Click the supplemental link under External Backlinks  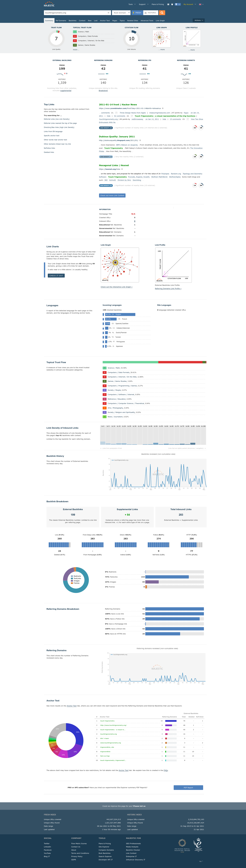click(x=66, y=91)
